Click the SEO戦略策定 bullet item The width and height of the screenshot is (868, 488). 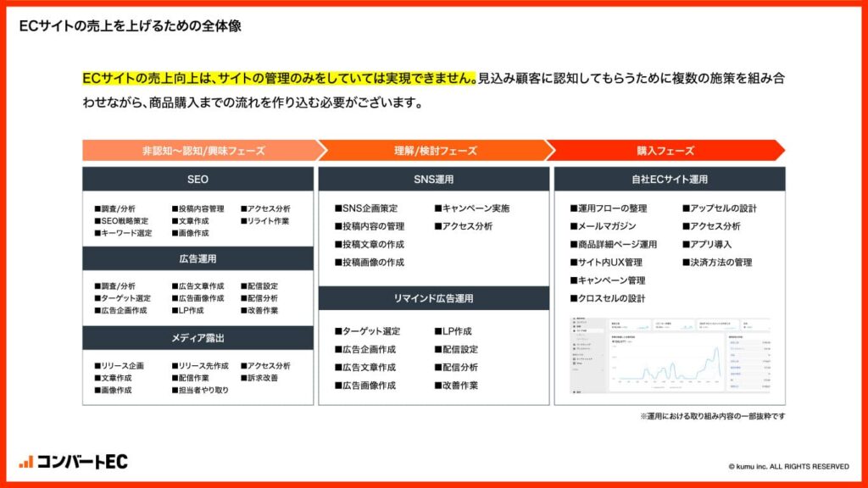click(x=126, y=221)
